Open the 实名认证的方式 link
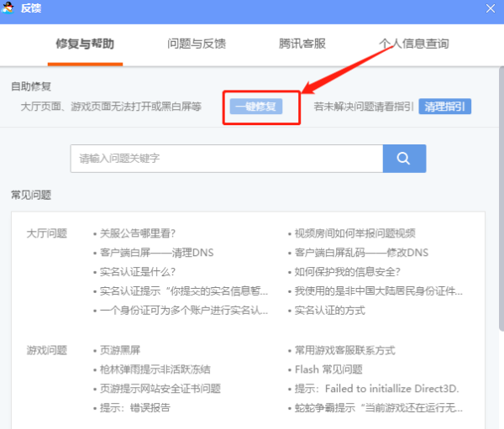The image size is (504, 429). (329, 311)
